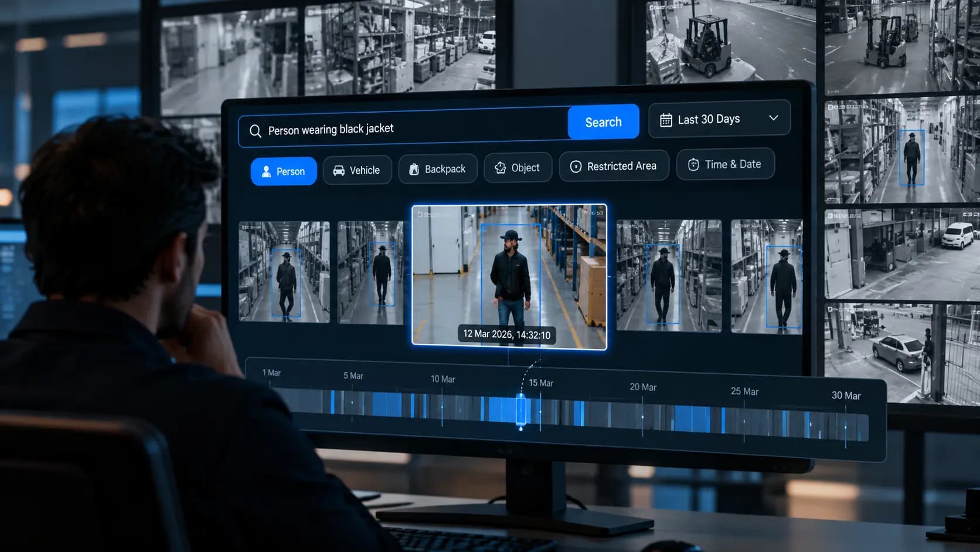Open the Last 30 Days date range dropdown
980x552 pixels.
[x=719, y=119]
